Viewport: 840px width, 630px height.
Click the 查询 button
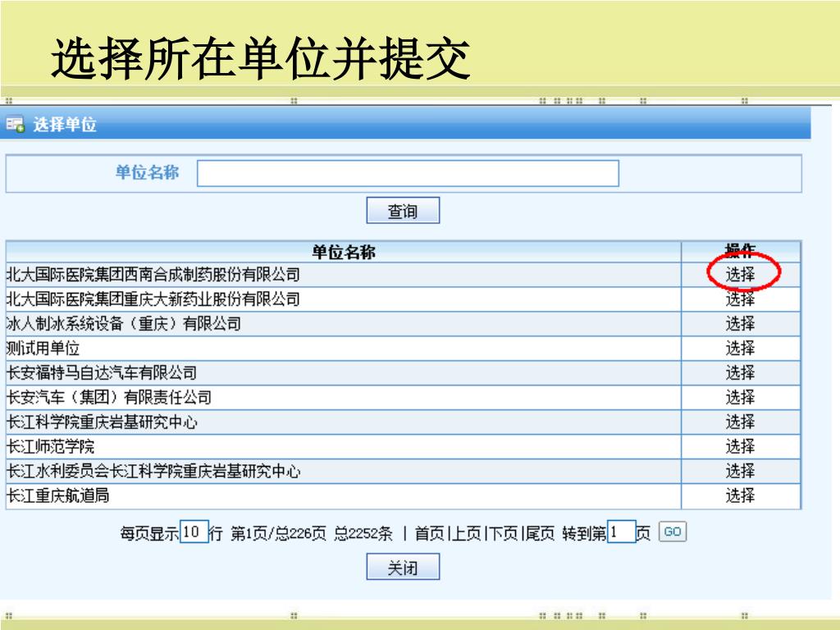pyautogui.click(x=403, y=211)
